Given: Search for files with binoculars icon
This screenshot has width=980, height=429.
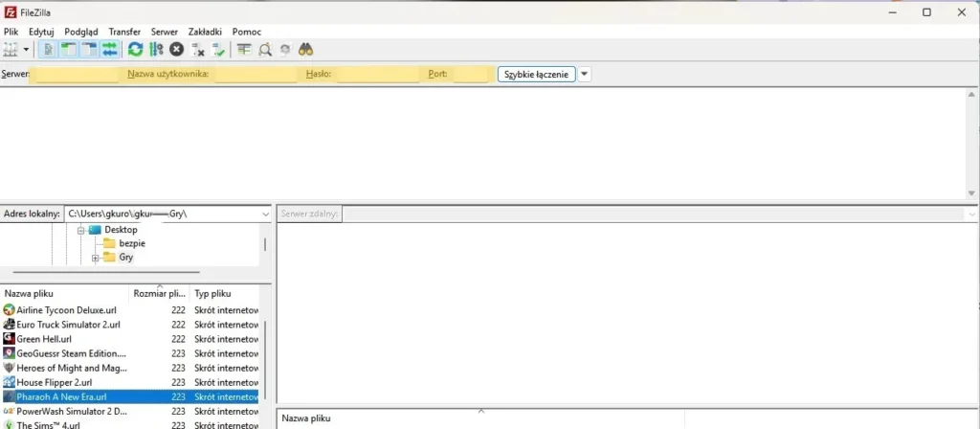Looking at the screenshot, I should pyautogui.click(x=305, y=50).
